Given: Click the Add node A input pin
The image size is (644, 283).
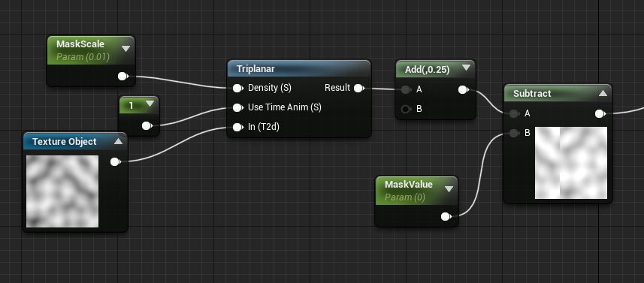Looking at the screenshot, I should pos(406,89).
